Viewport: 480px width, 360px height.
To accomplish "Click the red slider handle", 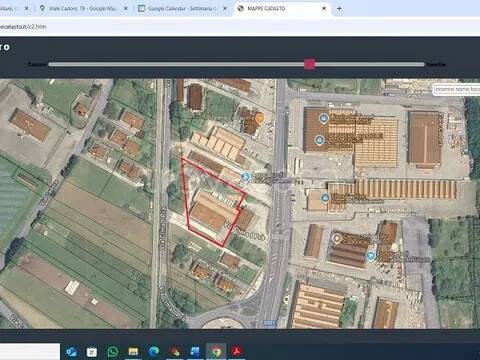I will coord(309,64).
